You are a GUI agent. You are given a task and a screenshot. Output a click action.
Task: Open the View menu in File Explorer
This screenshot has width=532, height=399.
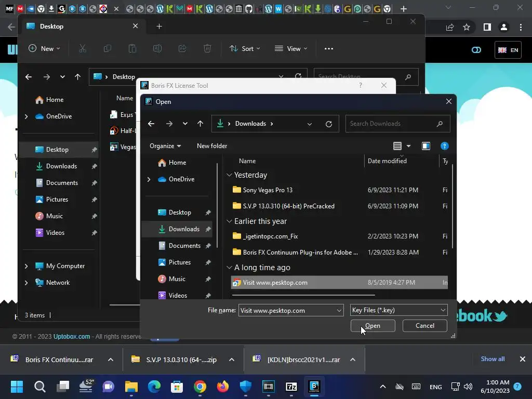[291, 48]
